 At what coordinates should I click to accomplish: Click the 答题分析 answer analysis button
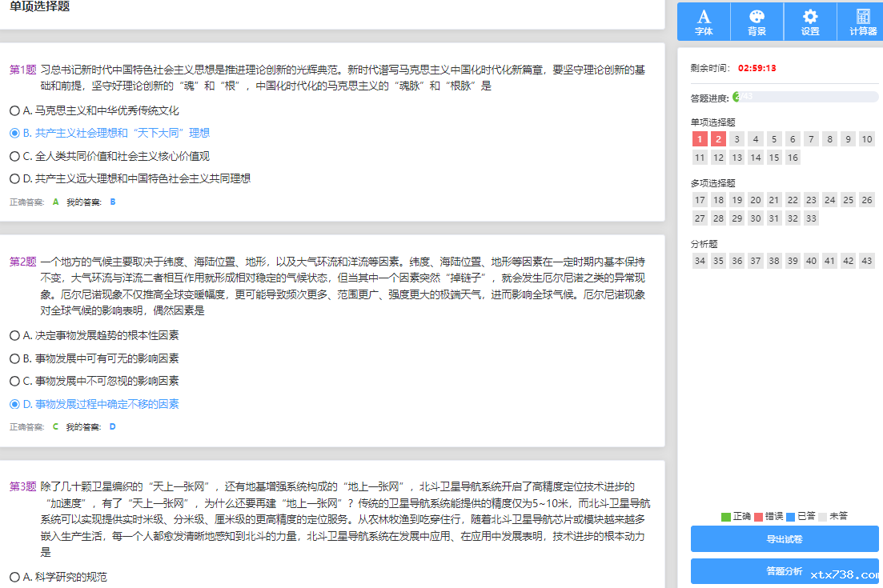click(785, 571)
